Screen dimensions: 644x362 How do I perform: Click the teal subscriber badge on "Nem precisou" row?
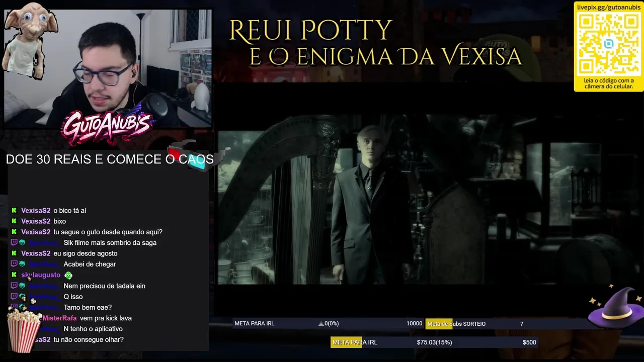pos(22,286)
